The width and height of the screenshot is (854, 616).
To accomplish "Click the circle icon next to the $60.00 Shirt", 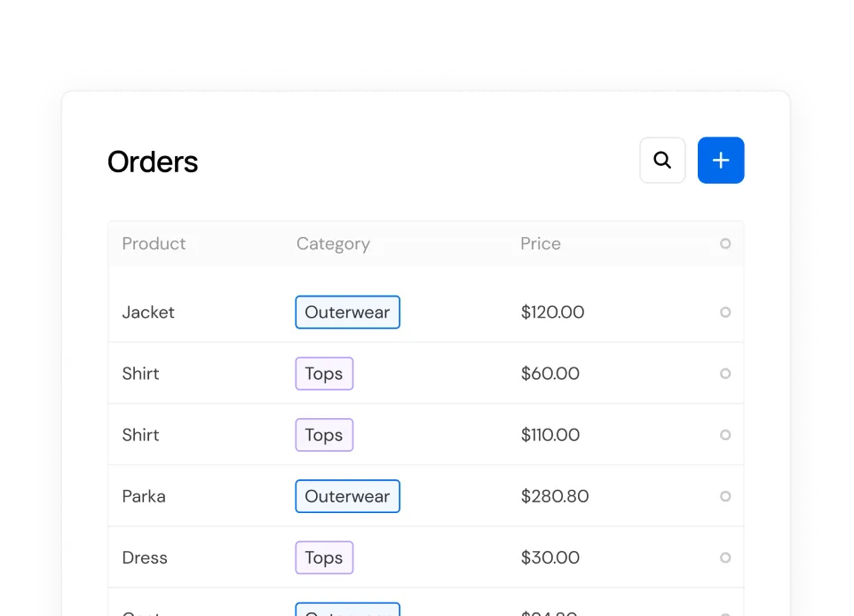I will pos(725,373).
